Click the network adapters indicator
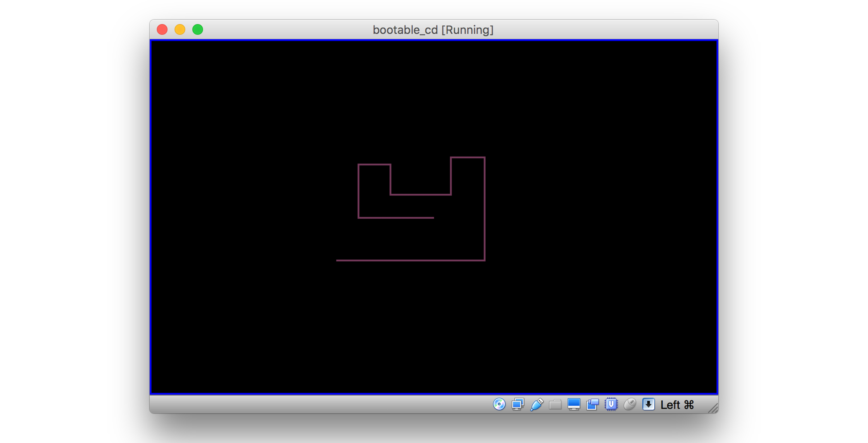This screenshot has width=868, height=443. coord(518,405)
